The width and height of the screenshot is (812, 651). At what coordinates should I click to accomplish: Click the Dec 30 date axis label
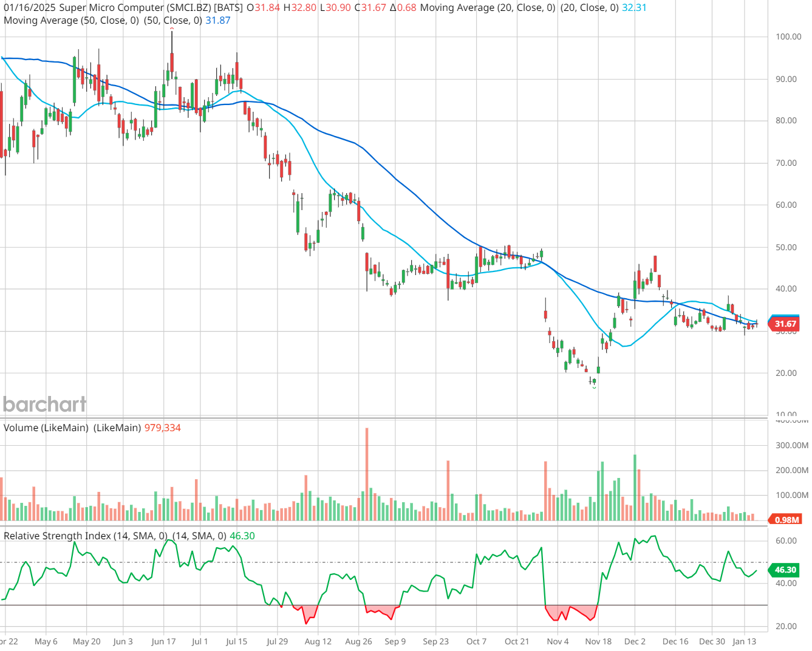pos(712,641)
